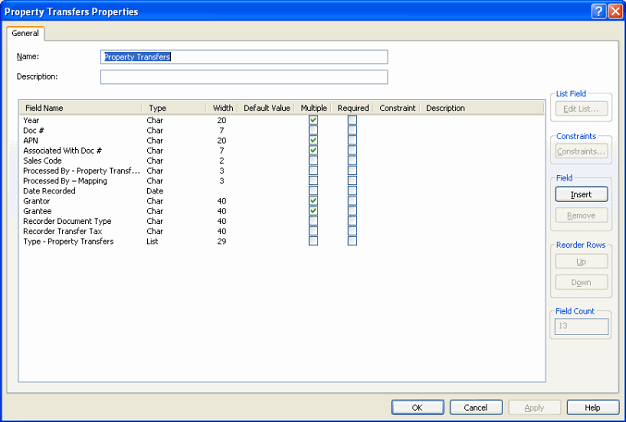The width and height of the screenshot is (626, 422).
Task: Cancel the dialog
Action: pos(476,408)
